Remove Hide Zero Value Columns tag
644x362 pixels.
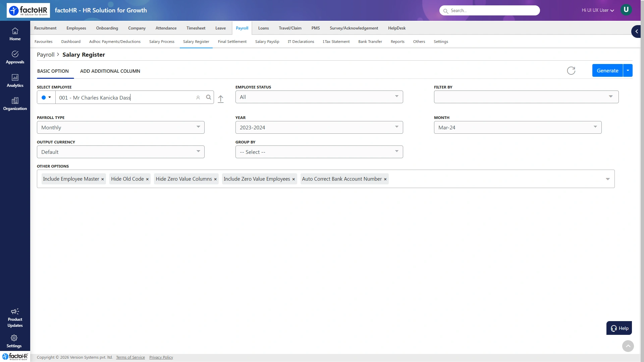(x=215, y=179)
